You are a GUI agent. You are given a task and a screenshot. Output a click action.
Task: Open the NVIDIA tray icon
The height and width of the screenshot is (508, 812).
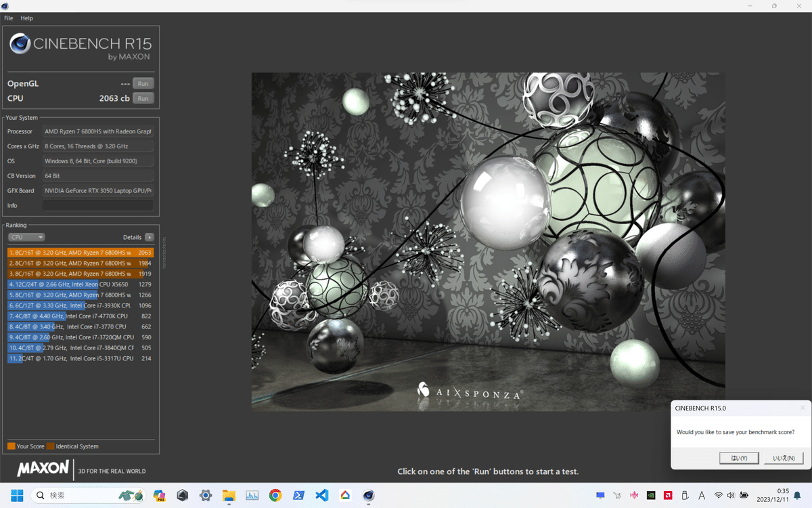pos(651,495)
